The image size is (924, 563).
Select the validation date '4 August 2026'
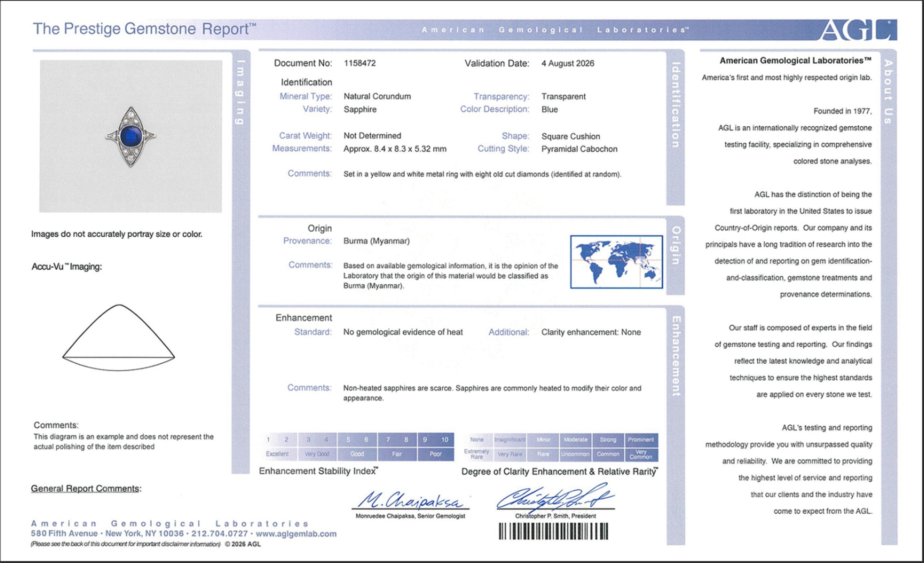568,63
